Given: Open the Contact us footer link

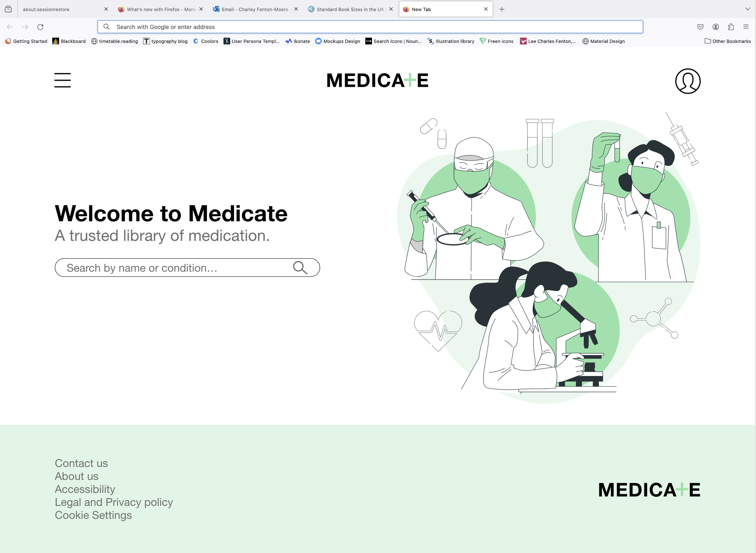Looking at the screenshot, I should [81, 463].
